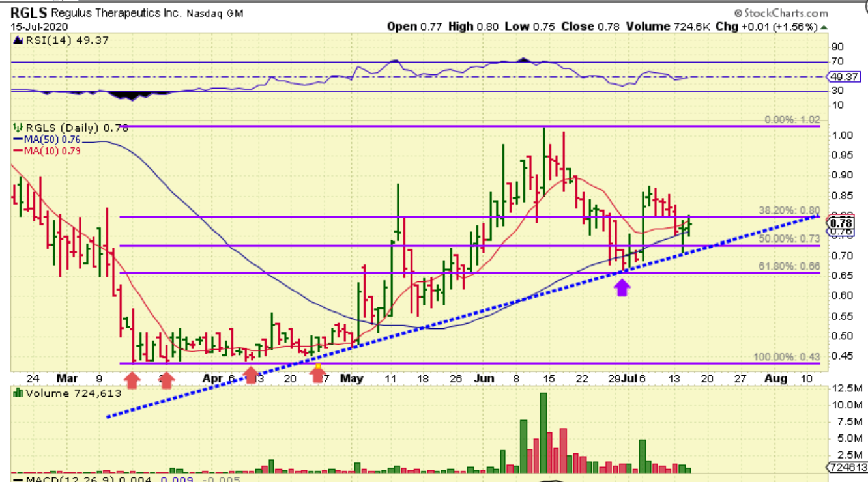Click the 7.5M volume axis label

(x=846, y=421)
